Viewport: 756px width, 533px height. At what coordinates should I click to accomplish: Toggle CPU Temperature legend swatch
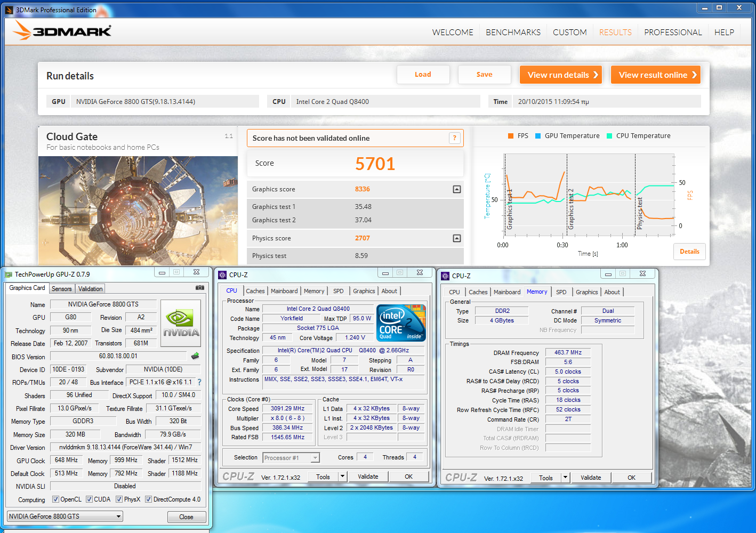(x=609, y=136)
